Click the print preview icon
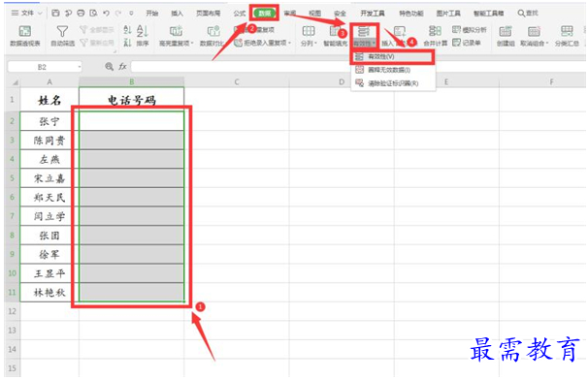The height and width of the screenshot is (380, 588). 93,13
